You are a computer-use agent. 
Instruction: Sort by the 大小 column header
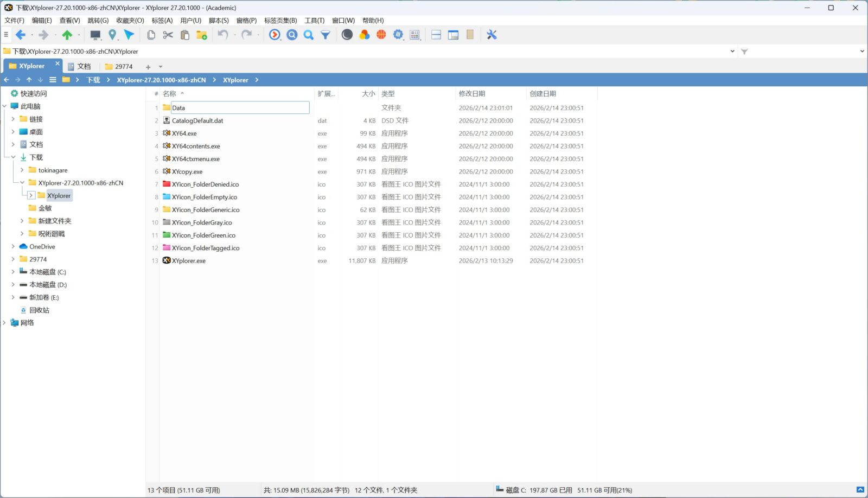pyautogui.click(x=368, y=94)
